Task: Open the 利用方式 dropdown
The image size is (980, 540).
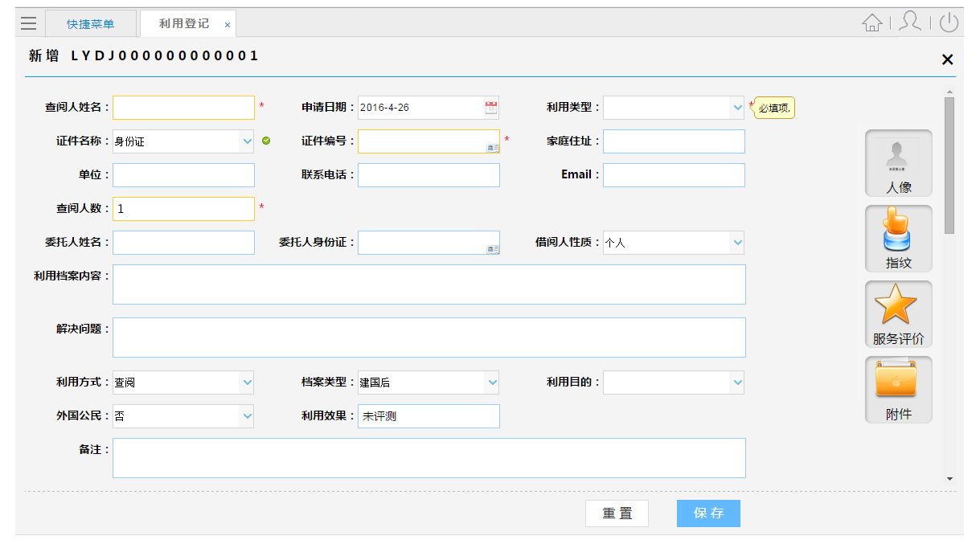Action: tap(247, 382)
